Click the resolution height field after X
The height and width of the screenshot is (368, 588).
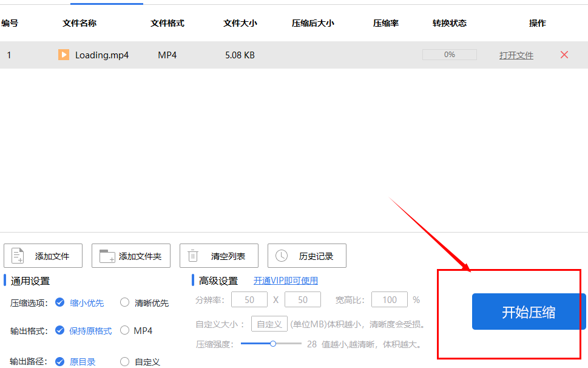coord(303,299)
